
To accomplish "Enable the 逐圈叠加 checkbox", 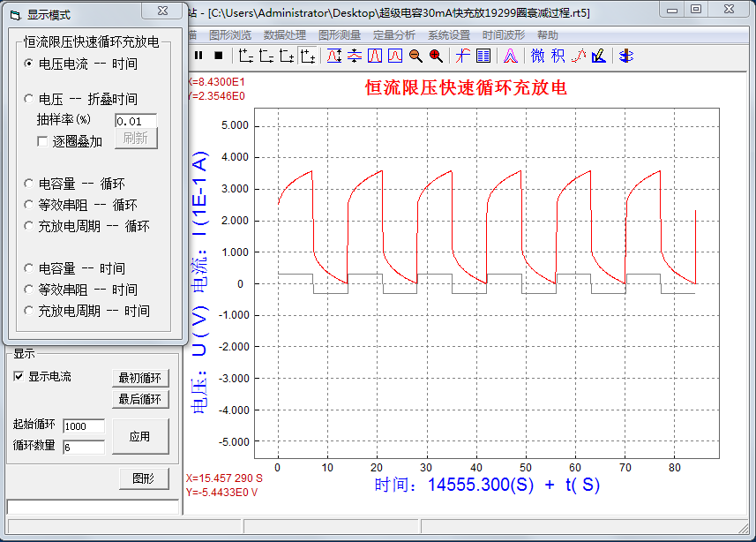I will (42, 141).
